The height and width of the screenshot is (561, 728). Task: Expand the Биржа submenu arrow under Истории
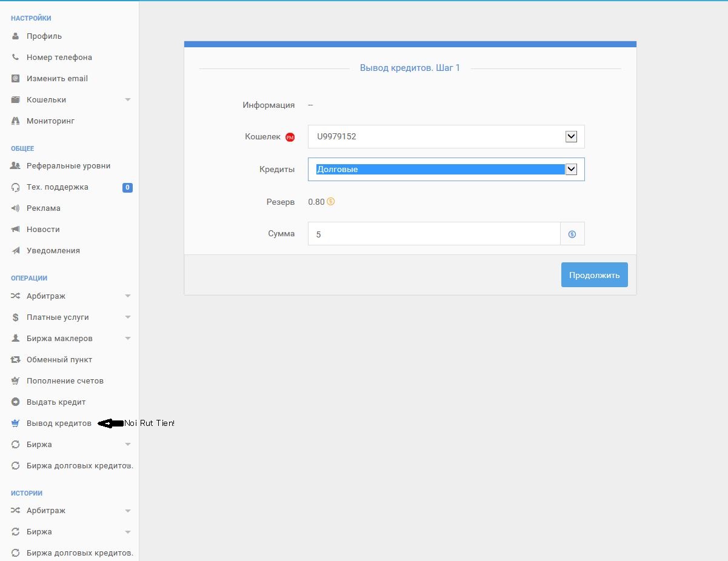coord(128,532)
